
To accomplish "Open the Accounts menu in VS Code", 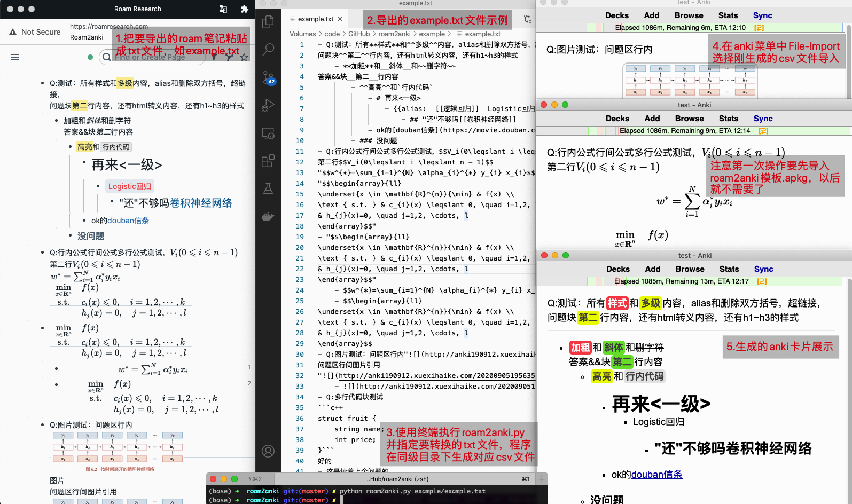I will 268,451.
